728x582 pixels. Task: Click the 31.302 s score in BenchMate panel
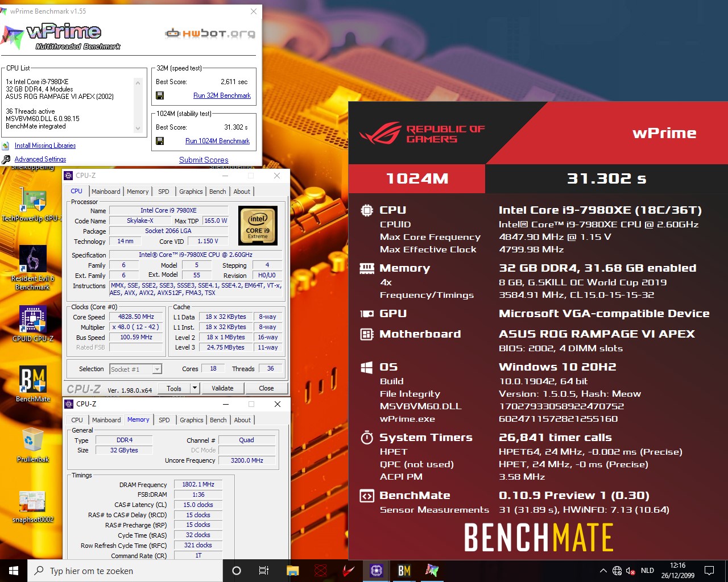pos(606,178)
